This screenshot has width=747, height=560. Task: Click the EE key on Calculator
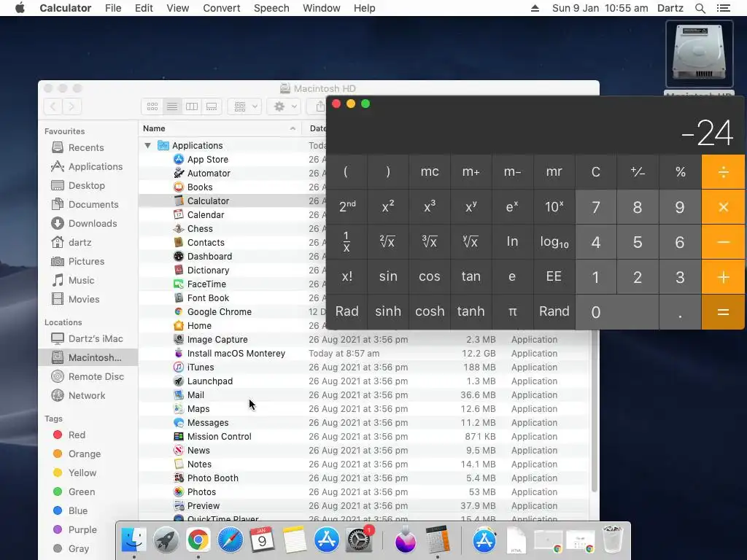coord(554,276)
